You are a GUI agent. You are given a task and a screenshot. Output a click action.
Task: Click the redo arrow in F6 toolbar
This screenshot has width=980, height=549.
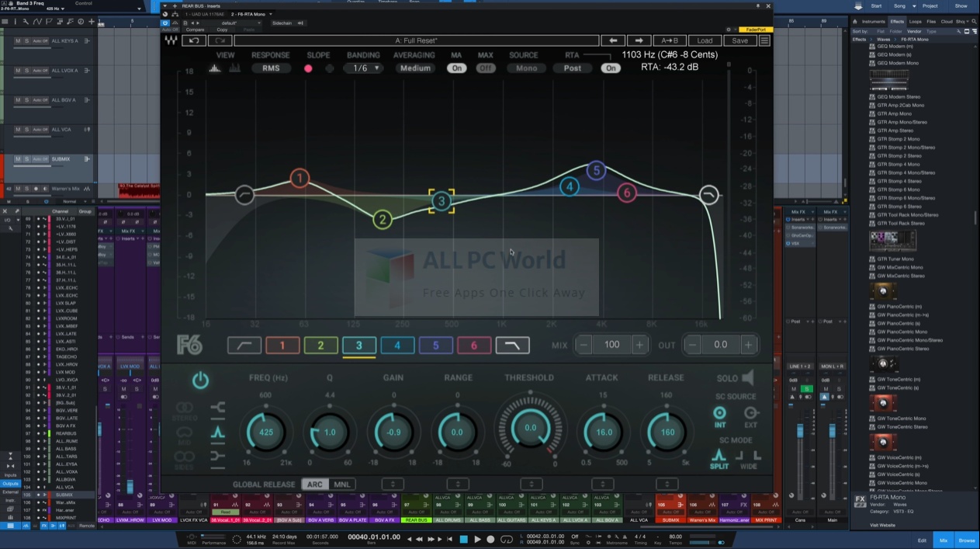tap(220, 40)
